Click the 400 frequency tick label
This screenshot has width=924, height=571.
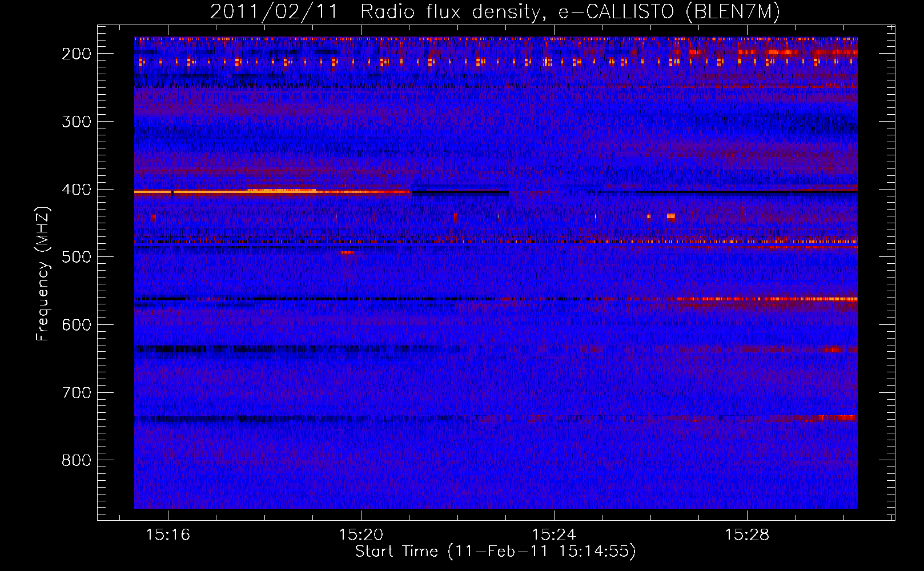[x=77, y=190]
